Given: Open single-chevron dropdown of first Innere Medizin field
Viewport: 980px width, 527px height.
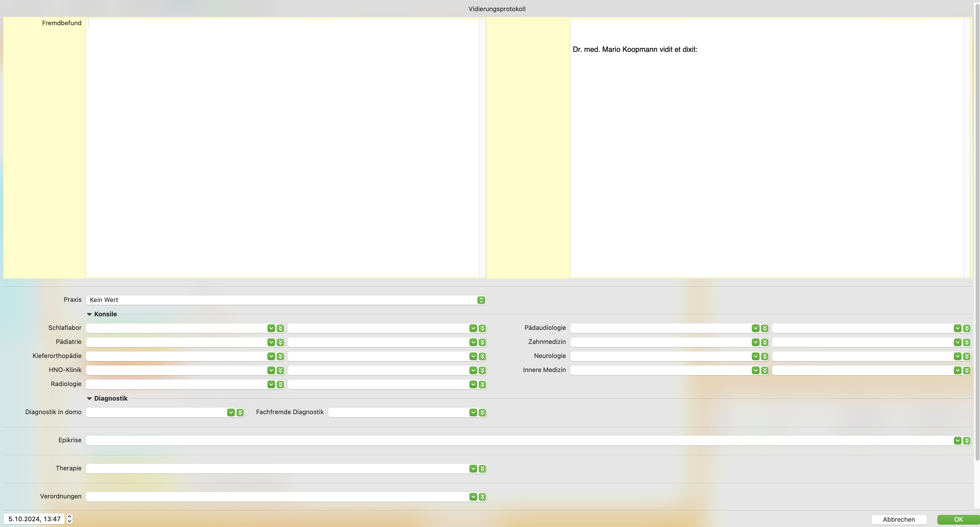Looking at the screenshot, I should (755, 370).
